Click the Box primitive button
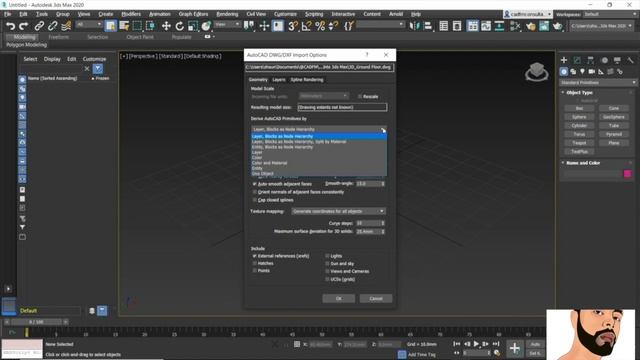Image resolution: width=640 pixels, height=360 pixels. pyautogui.click(x=579, y=108)
